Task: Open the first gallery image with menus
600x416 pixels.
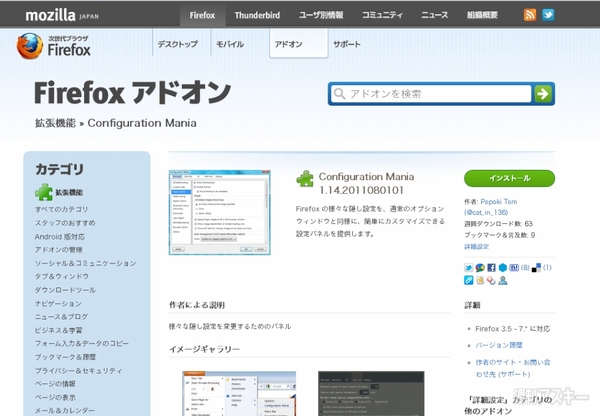Action: [x=239, y=393]
